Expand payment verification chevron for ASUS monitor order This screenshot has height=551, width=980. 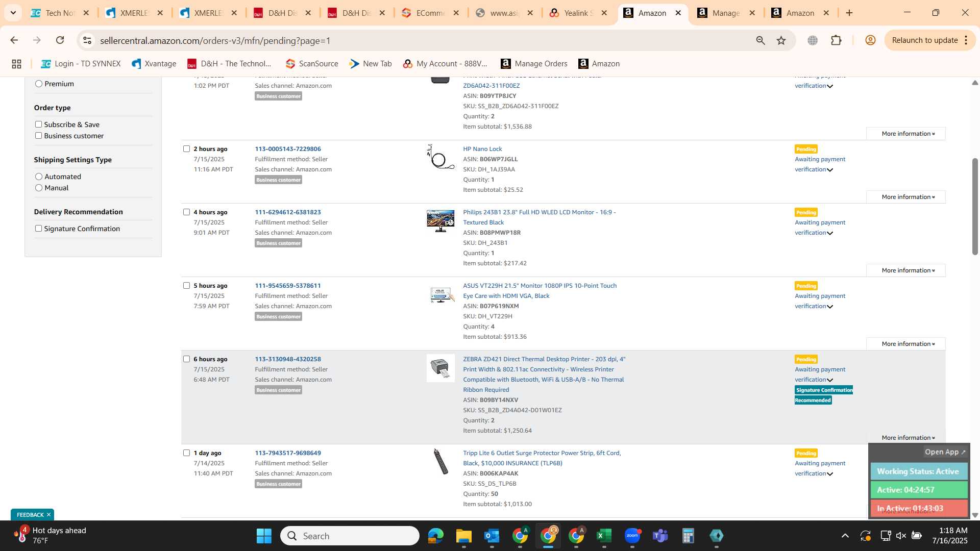coord(830,307)
